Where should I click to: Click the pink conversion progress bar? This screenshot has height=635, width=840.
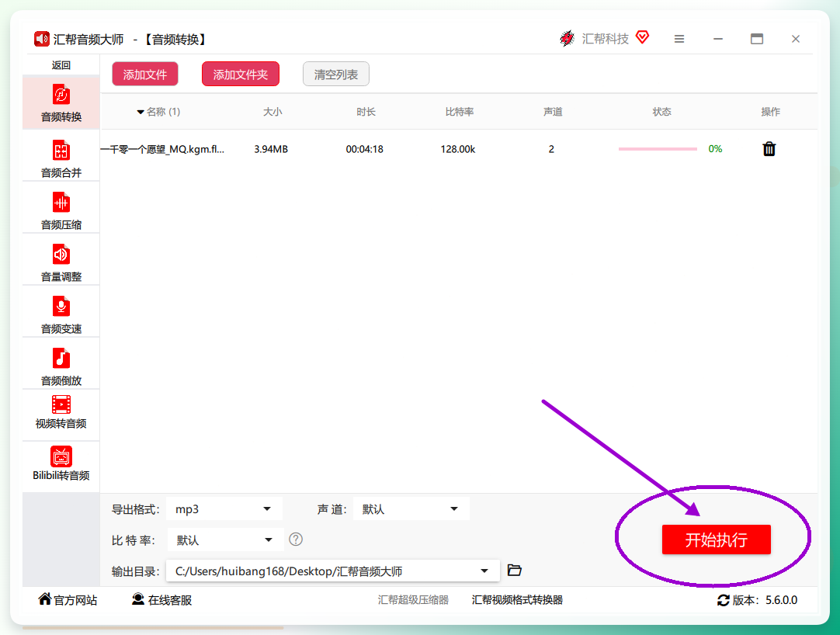(658, 149)
